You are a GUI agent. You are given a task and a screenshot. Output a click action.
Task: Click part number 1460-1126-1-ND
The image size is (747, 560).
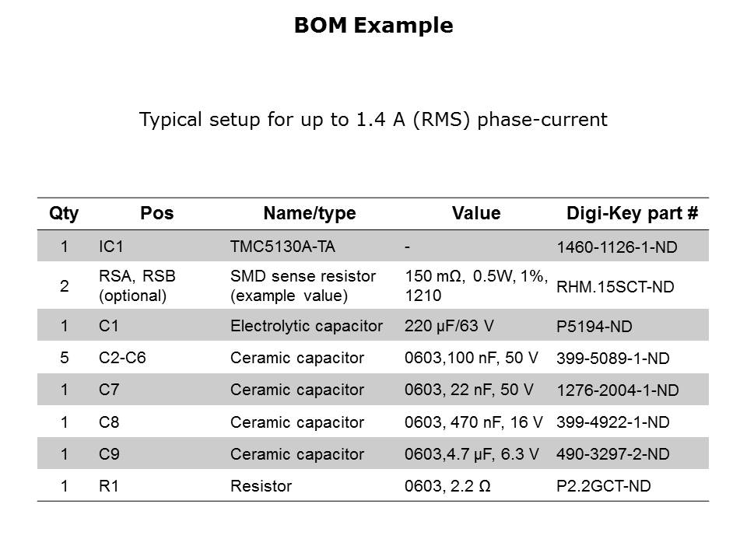pos(616,248)
